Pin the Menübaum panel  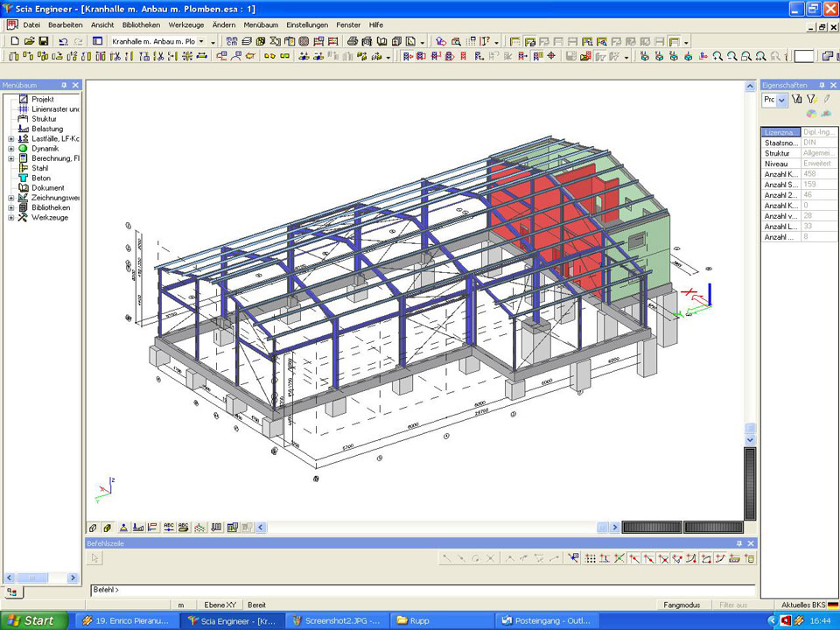(x=64, y=85)
